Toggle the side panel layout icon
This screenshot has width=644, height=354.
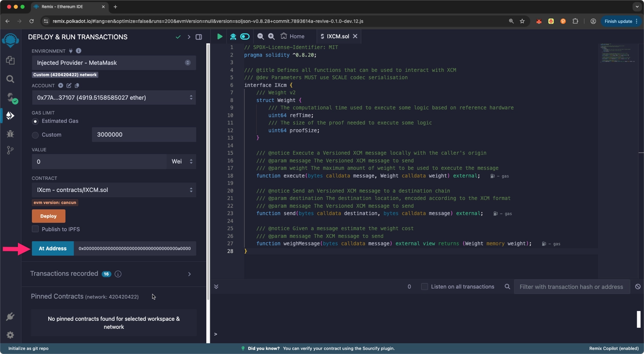click(x=199, y=37)
